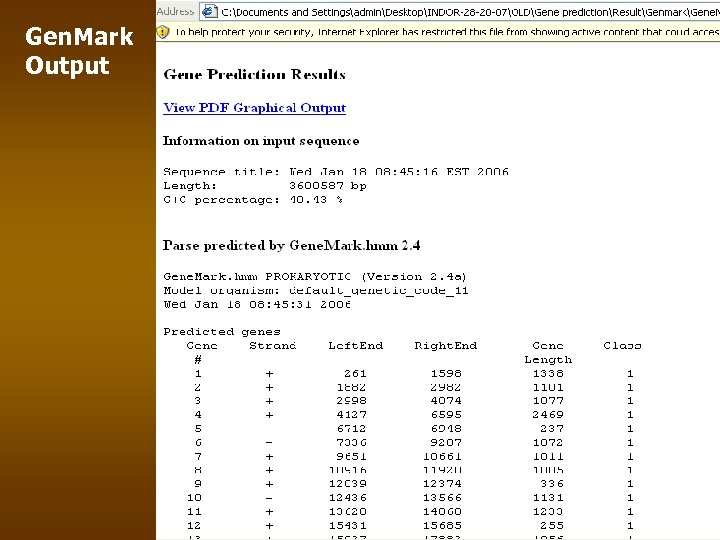Click the security information bar message
This screenshot has width=720, height=540.
point(448,32)
